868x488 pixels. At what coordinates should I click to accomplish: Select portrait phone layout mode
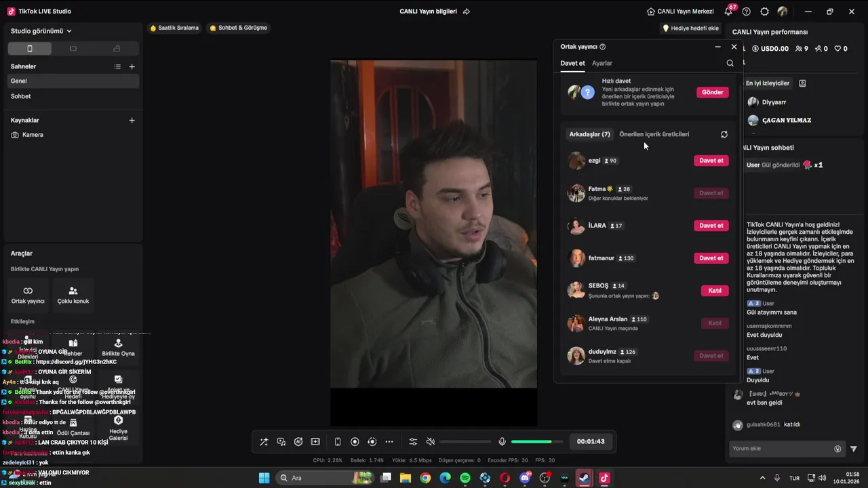tap(29, 49)
